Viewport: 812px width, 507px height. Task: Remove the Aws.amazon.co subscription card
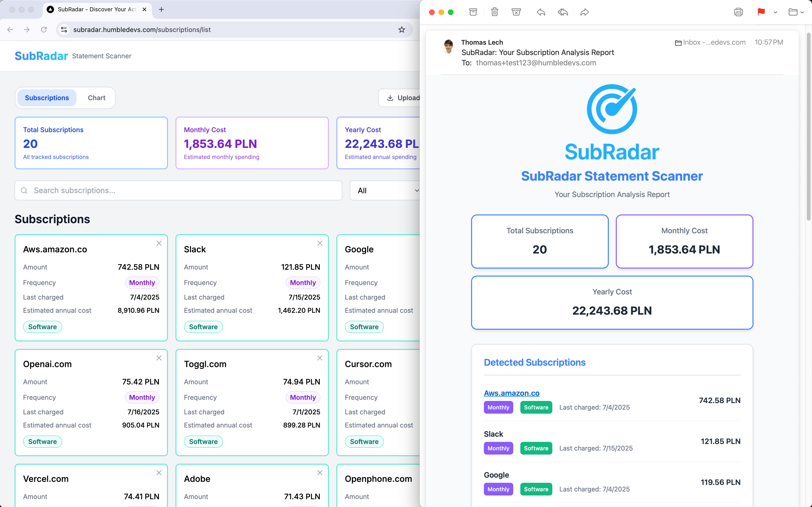[159, 243]
